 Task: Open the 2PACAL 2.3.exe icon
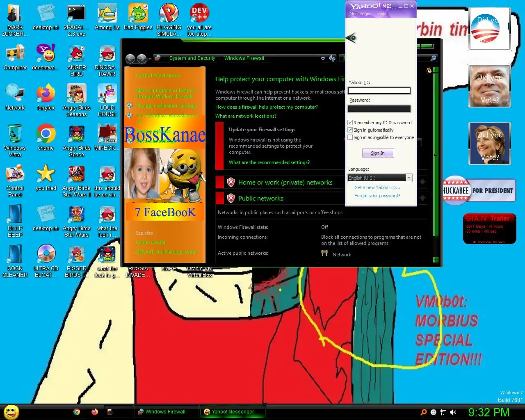pyautogui.click(x=76, y=20)
